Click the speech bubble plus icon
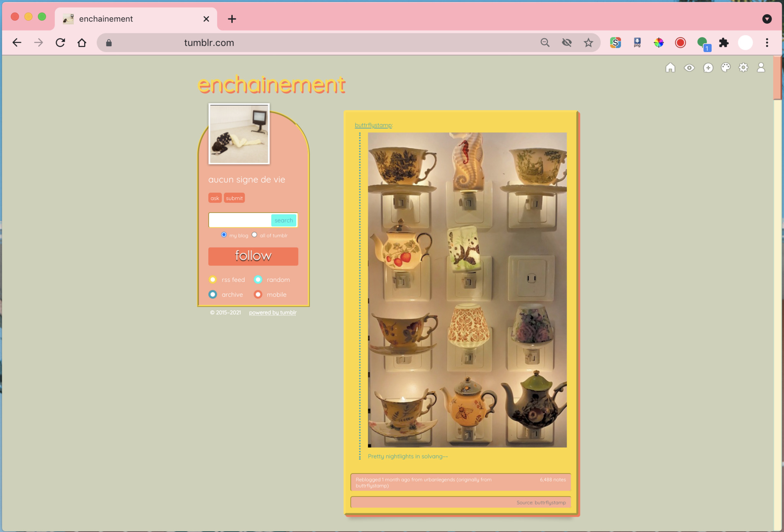Viewport: 784px width, 532px height. [708, 68]
